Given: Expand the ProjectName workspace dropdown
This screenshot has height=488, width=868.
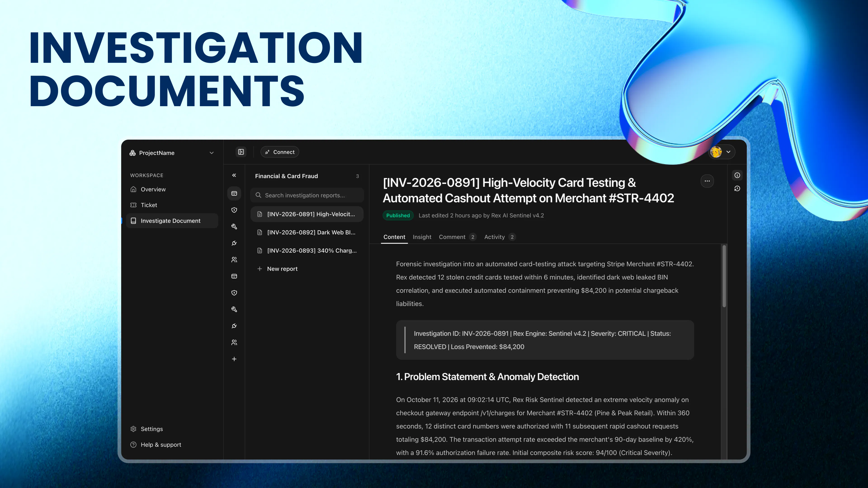Looking at the screenshot, I should click(x=172, y=153).
